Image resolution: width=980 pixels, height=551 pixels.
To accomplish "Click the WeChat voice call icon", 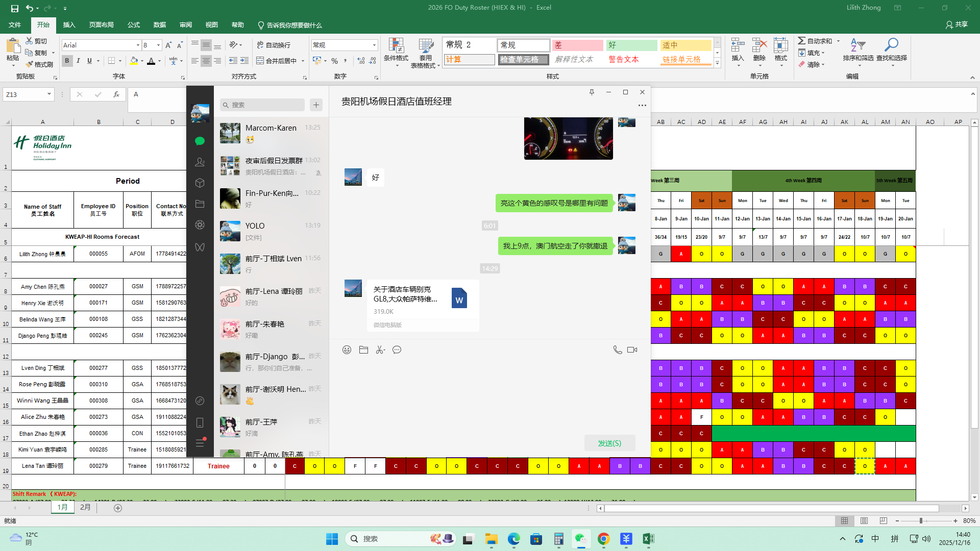I will click(x=617, y=350).
